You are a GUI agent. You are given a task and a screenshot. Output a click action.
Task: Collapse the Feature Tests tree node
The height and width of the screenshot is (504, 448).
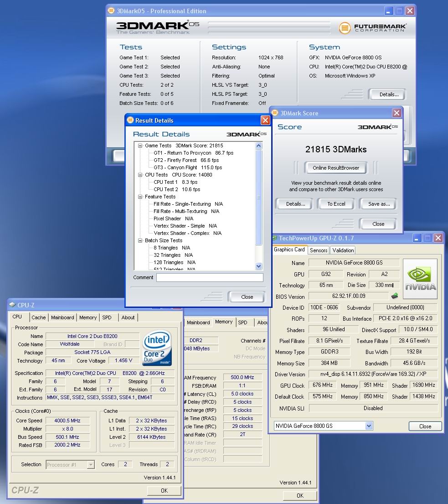pos(140,197)
